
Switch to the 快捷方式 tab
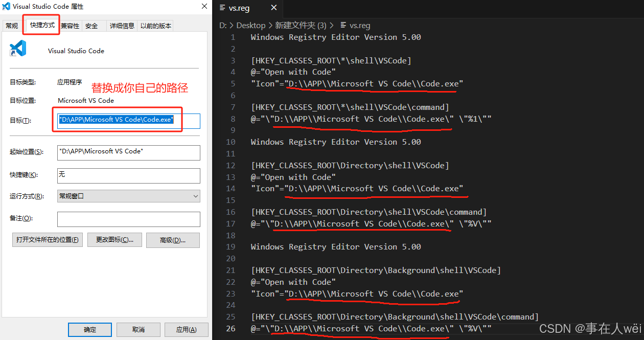coord(42,25)
